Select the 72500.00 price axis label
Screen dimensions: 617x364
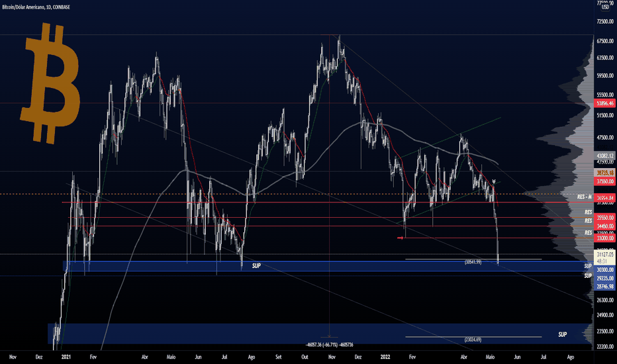tap(605, 21)
